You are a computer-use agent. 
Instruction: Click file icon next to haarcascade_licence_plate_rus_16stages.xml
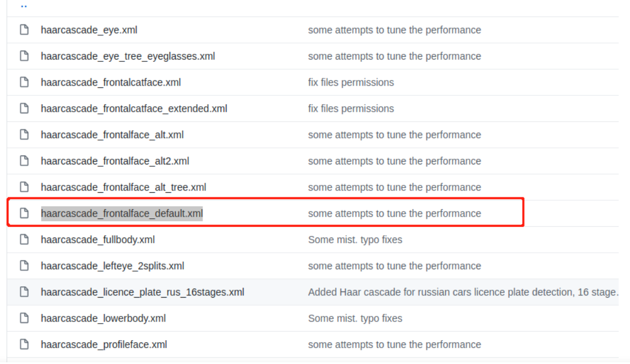[24, 292]
